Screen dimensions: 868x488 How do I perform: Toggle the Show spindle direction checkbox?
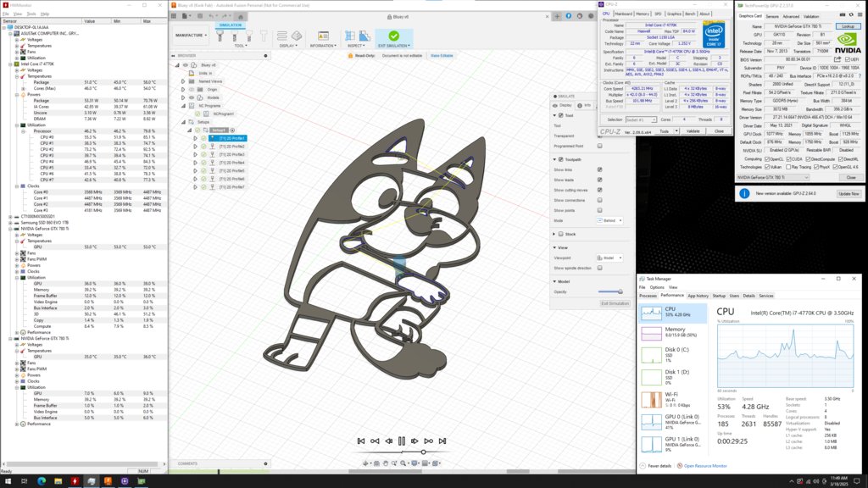[x=599, y=268]
